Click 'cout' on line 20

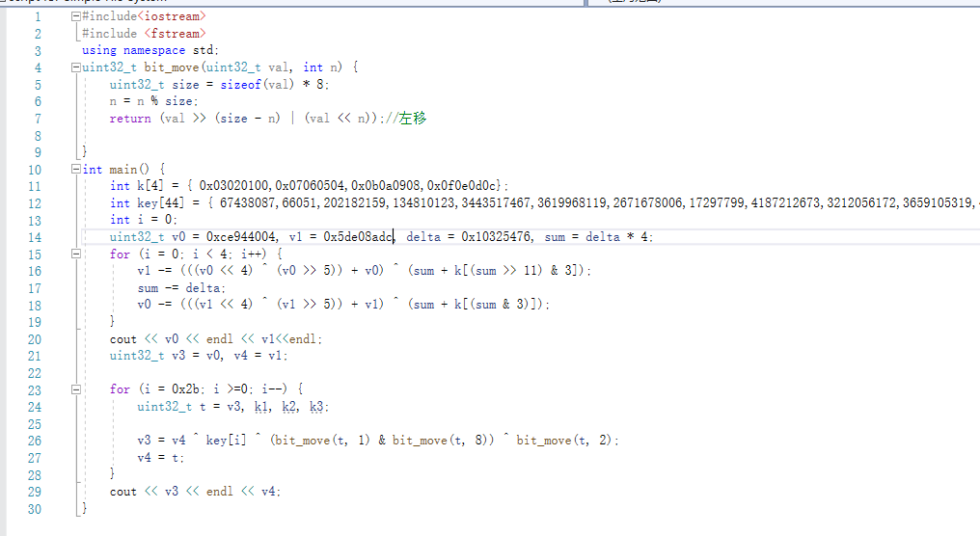[x=123, y=339]
